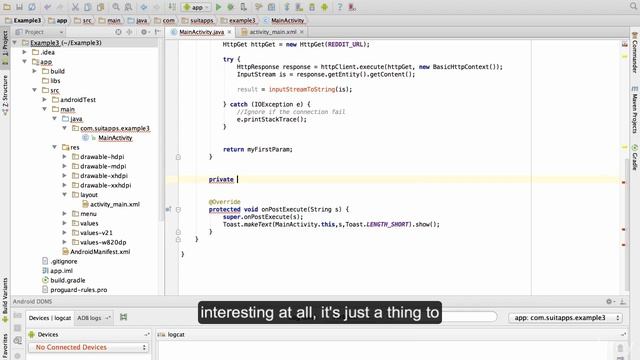
Task: Click the green restore layout icon beside ADB logs
Action: (123, 317)
